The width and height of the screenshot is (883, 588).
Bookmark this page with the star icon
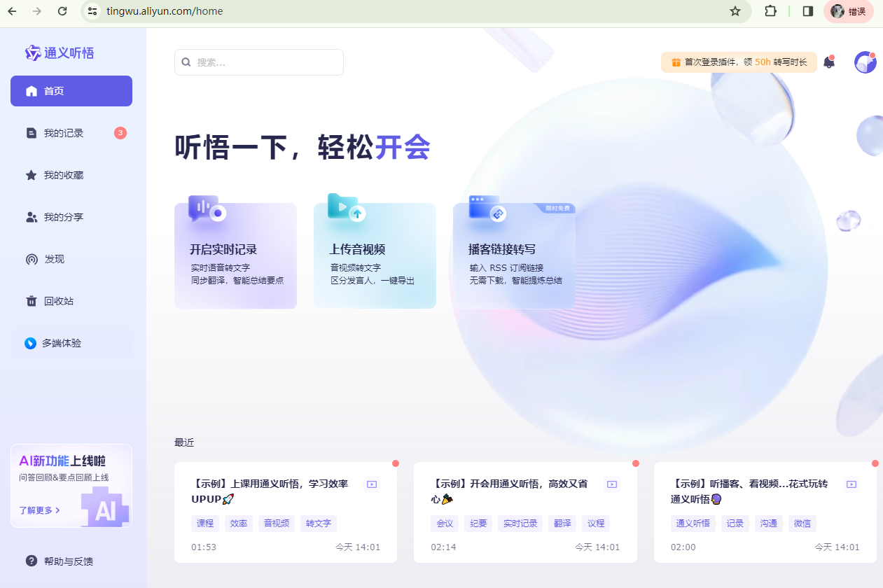(x=735, y=11)
